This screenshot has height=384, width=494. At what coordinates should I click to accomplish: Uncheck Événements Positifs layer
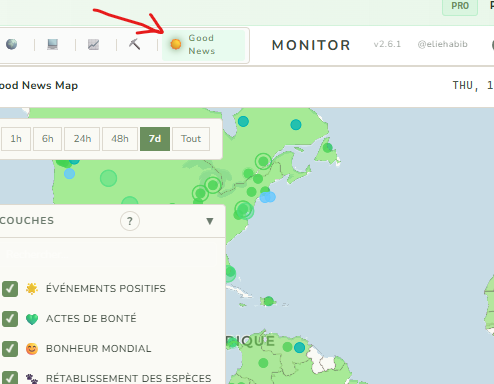(10, 289)
